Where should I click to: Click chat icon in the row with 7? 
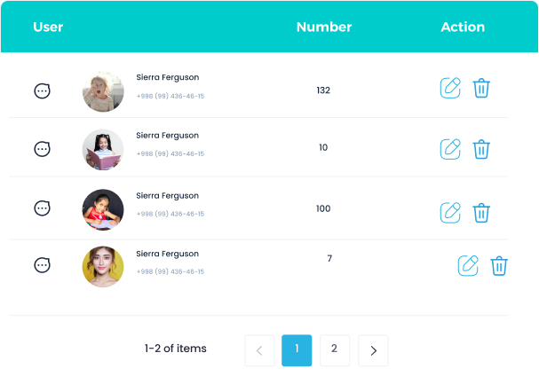[42, 265]
